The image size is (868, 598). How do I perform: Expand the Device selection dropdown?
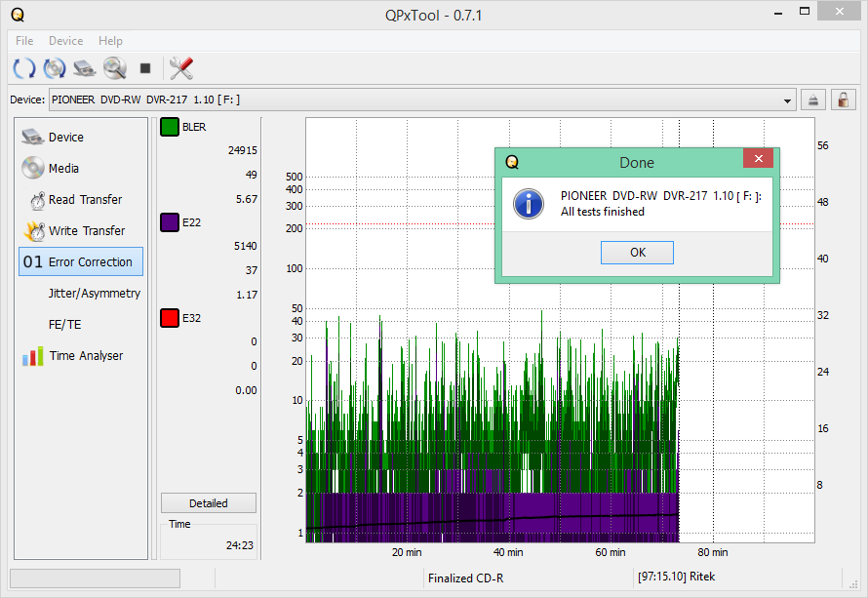(x=787, y=100)
